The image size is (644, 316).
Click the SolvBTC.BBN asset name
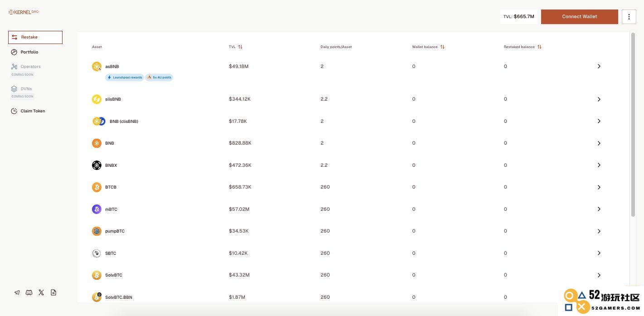coord(119,297)
